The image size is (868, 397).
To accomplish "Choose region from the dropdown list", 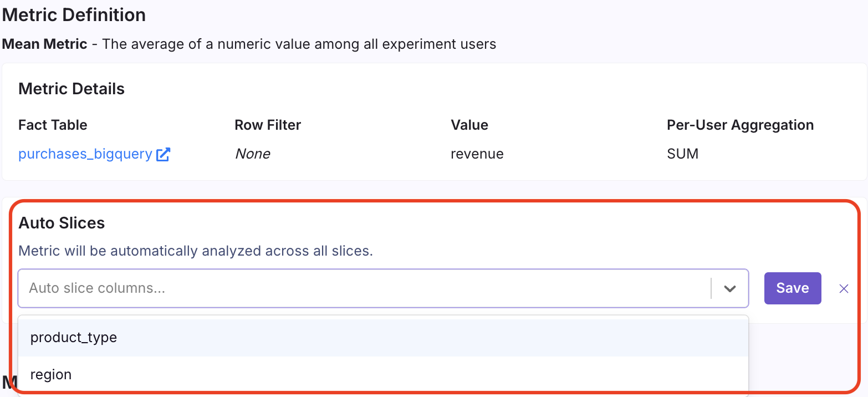I will click(51, 375).
